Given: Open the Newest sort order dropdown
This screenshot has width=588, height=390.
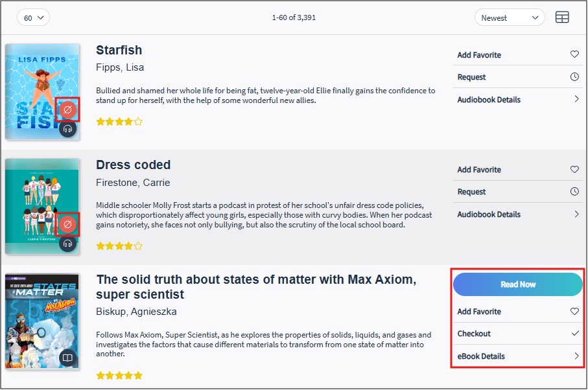Looking at the screenshot, I should pyautogui.click(x=510, y=17).
